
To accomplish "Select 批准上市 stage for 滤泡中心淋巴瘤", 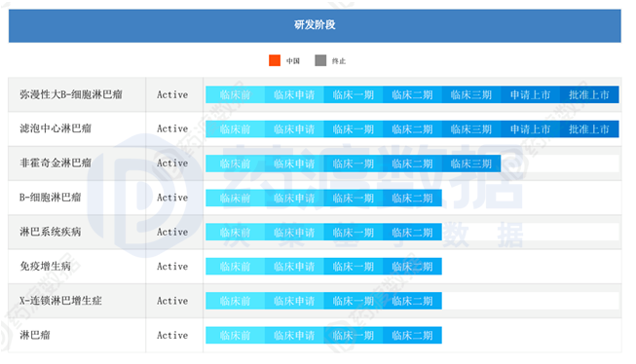I will coord(589,129).
